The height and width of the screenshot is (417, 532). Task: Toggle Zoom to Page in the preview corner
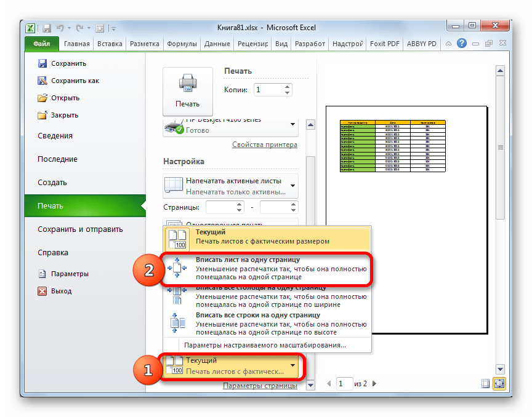499,383
